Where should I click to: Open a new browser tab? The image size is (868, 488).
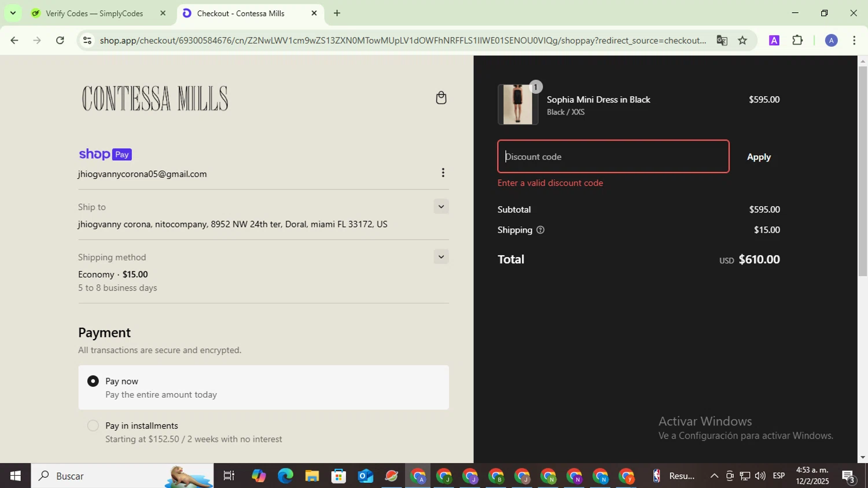pyautogui.click(x=337, y=13)
